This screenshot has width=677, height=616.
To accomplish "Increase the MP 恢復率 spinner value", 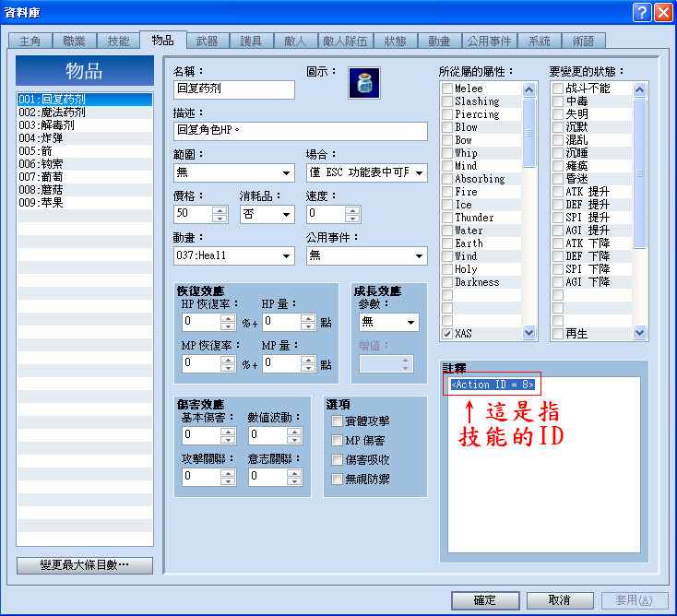I will [x=228, y=360].
